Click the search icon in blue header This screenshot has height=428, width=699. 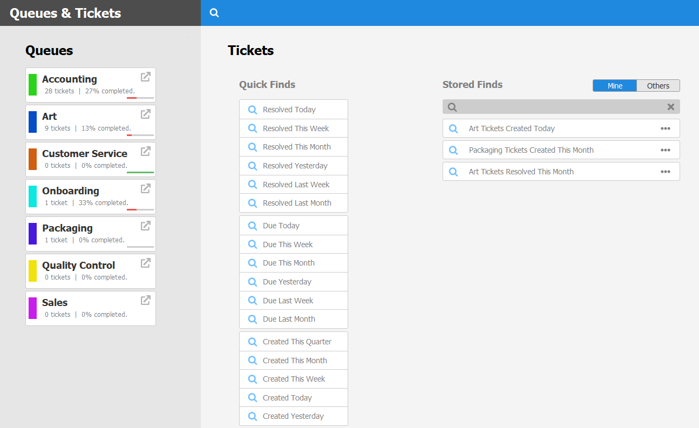point(214,13)
